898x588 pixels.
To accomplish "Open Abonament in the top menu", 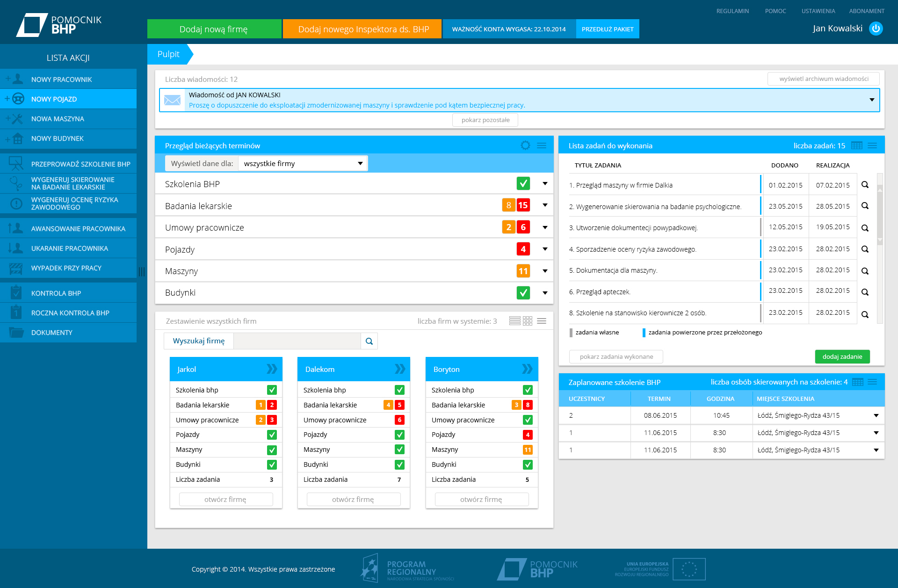I will [867, 11].
